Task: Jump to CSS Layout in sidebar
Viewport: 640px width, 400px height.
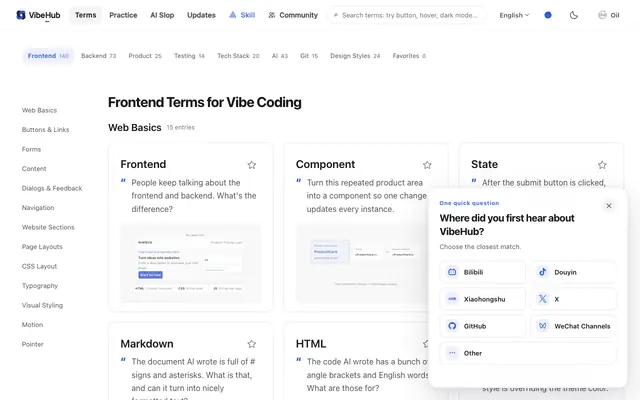Action: tap(39, 266)
